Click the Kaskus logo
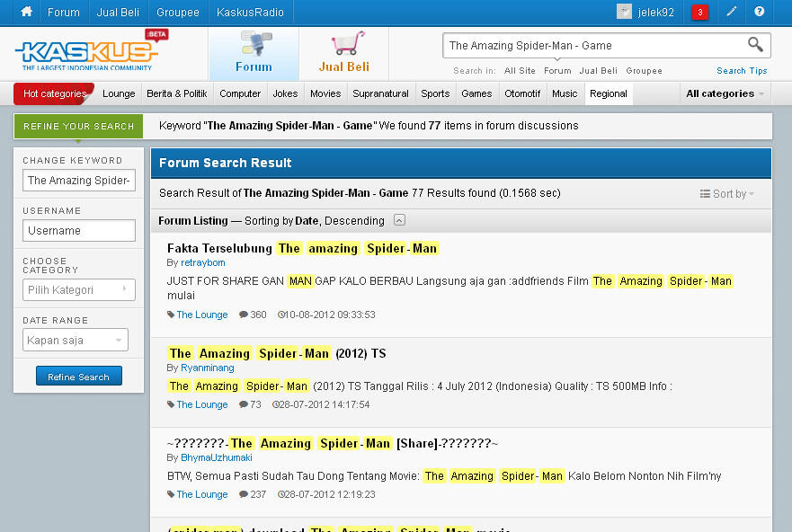This screenshot has width=792, height=532. 87,55
